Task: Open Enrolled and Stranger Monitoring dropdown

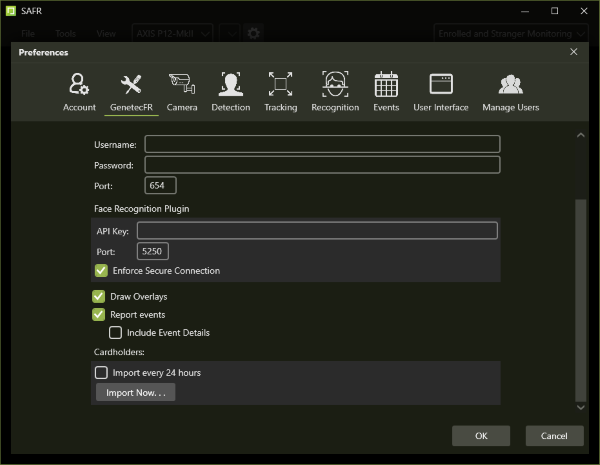Action: coord(511,34)
